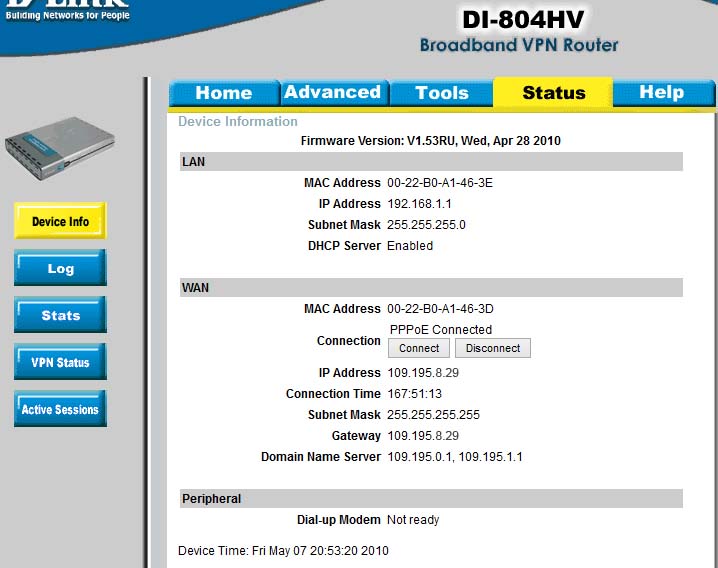
Task: Click the DHCP Server Enabled value
Action: tap(410, 246)
